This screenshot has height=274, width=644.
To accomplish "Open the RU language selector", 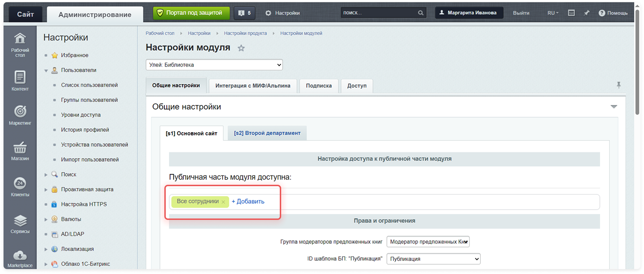I will click(553, 13).
